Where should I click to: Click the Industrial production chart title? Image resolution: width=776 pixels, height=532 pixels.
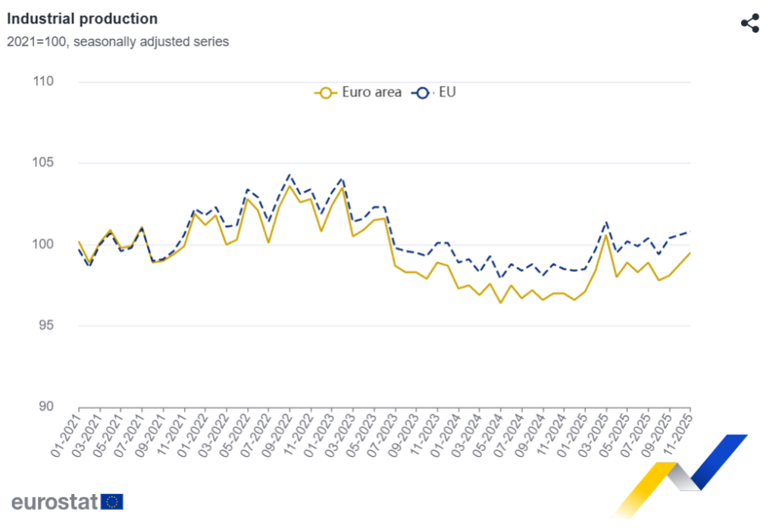click(83, 19)
